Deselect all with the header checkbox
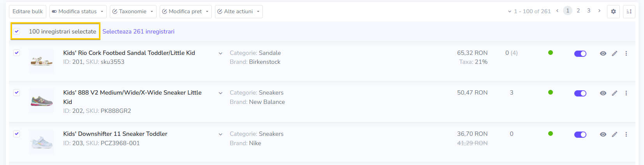Image resolution: width=644 pixels, height=165 pixels. point(17,32)
